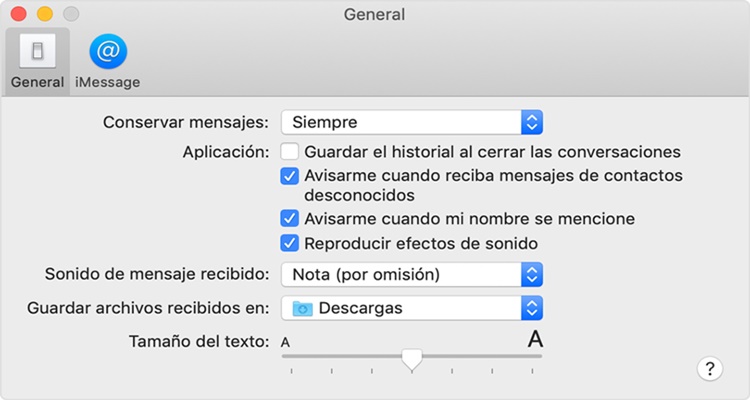Open the Conservar mensajes dropdown
750x400 pixels.
410,123
